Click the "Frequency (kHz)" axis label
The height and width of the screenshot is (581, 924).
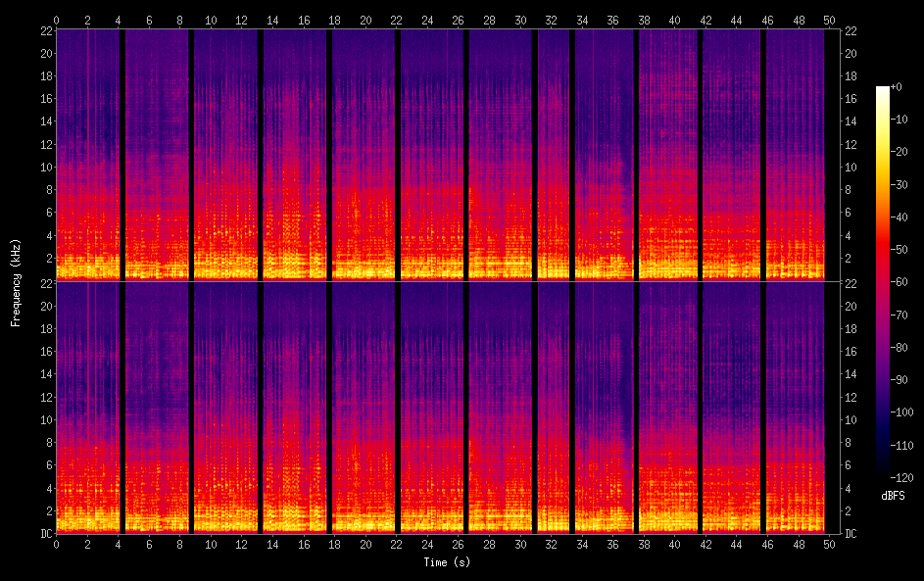coord(16,281)
